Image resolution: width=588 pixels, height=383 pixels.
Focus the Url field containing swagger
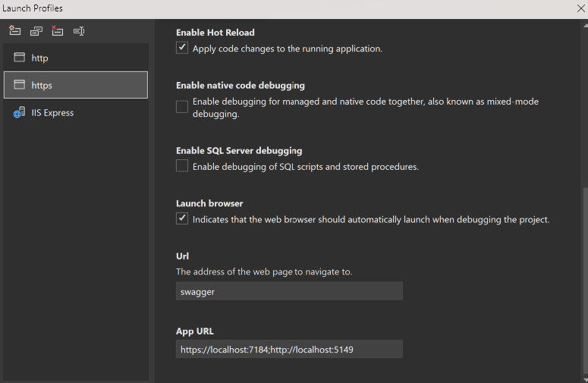(289, 291)
